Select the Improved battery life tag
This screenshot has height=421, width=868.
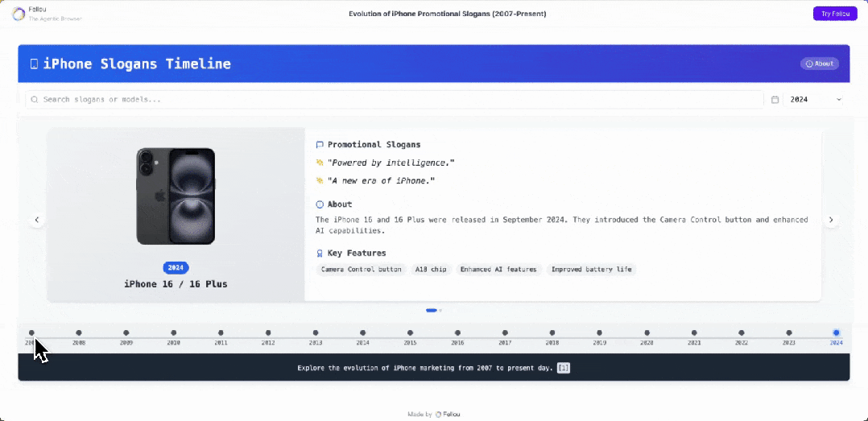(591, 270)
